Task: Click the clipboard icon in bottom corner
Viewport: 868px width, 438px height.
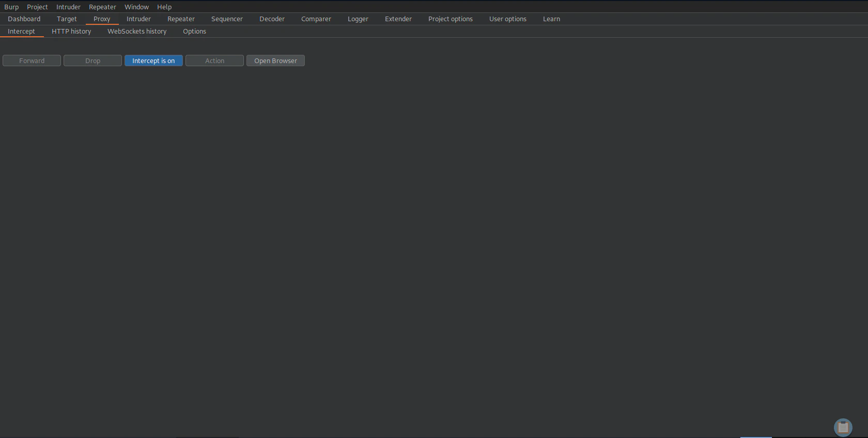Action: (843, 427)
